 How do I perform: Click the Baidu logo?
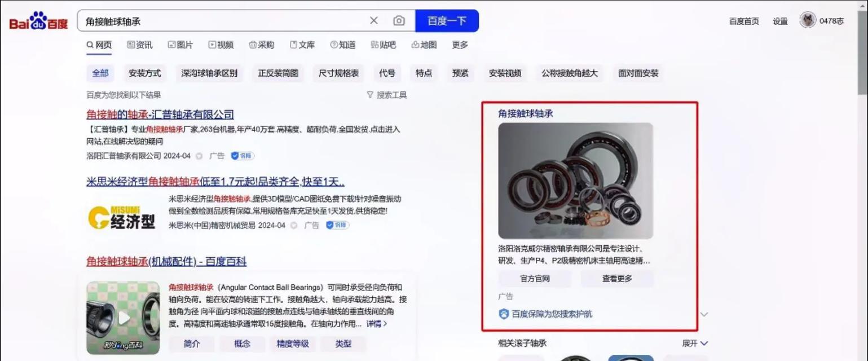[x=38, y=21]
